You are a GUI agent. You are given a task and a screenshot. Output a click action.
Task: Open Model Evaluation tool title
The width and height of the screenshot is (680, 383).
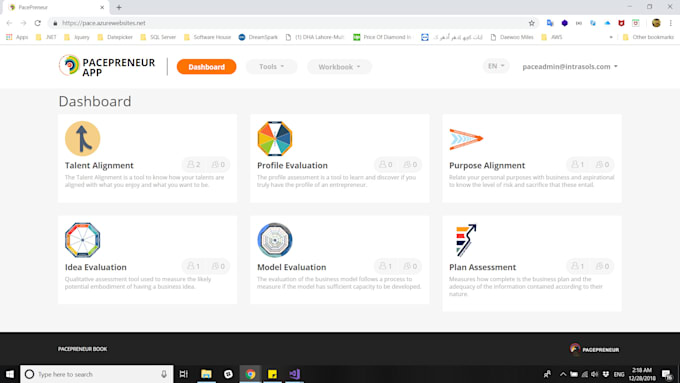(x=291, y=267)
